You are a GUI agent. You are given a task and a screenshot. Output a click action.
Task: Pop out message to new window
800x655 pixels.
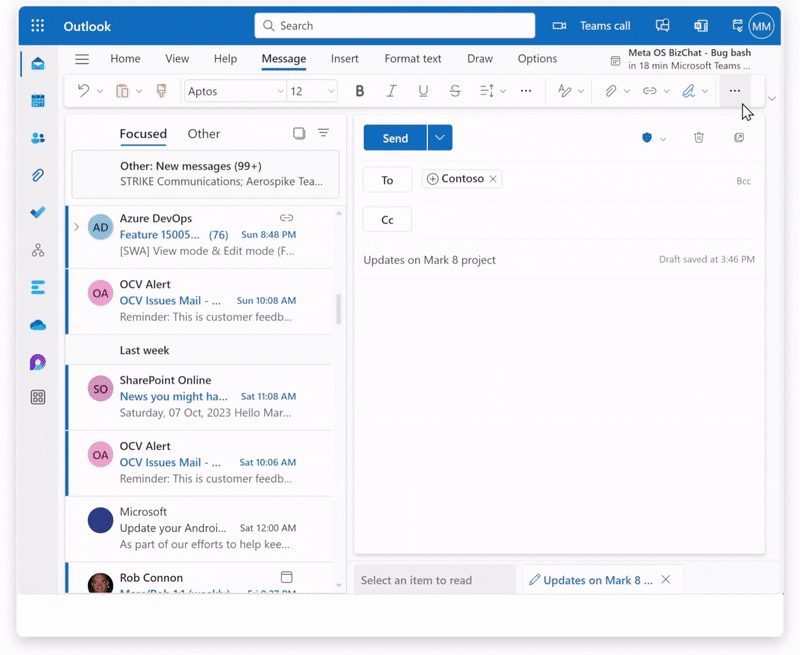pyautogui.click(x=739, y=137)
